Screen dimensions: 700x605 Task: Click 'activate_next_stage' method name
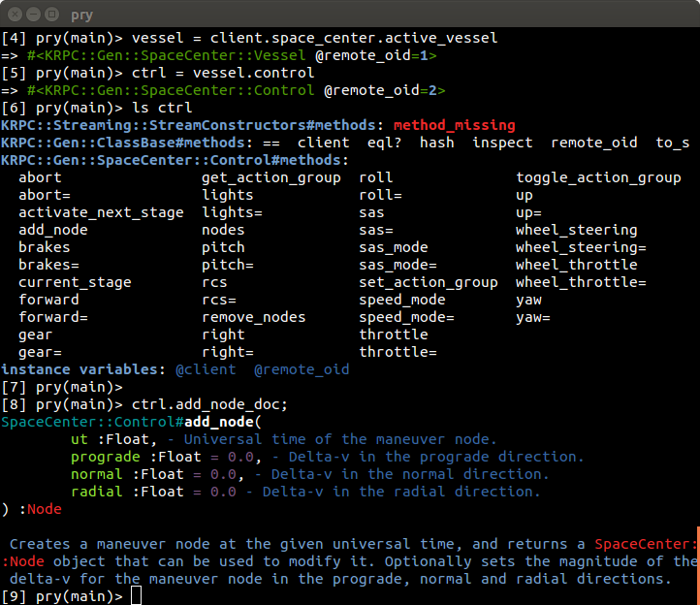[101, 212]
